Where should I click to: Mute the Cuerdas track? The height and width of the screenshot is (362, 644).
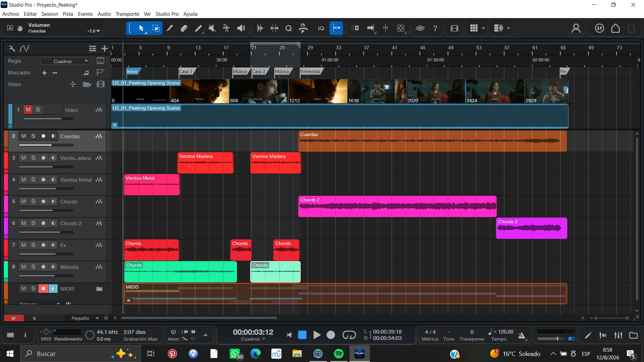(x=23, y=136)
